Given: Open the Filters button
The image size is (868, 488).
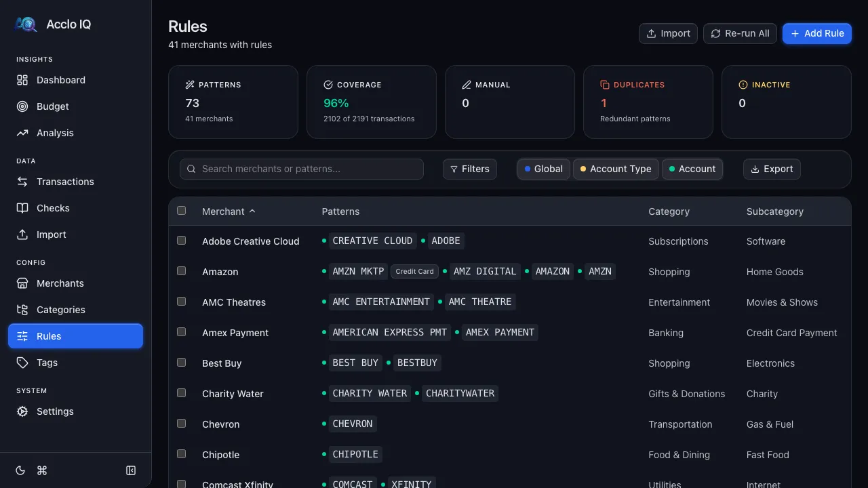Looking at the screenshot, I should point(470,169).
